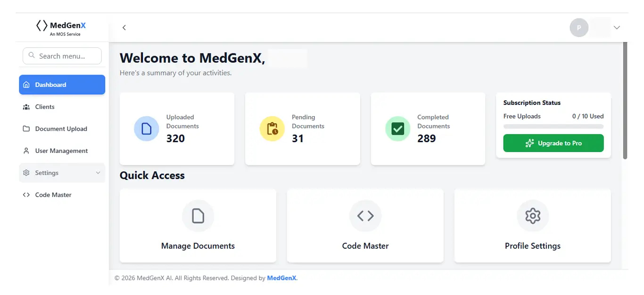Click the Free Uploads progress bar
The width and height of the screenshot is (644, 295).
553,126
